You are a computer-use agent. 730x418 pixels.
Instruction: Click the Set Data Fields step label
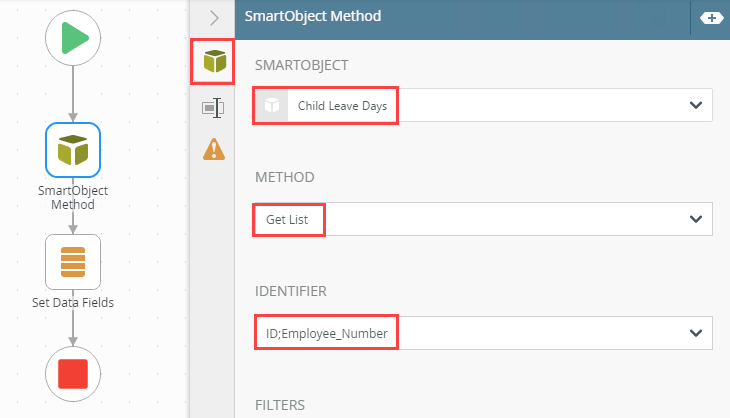[x=73, y=303]
